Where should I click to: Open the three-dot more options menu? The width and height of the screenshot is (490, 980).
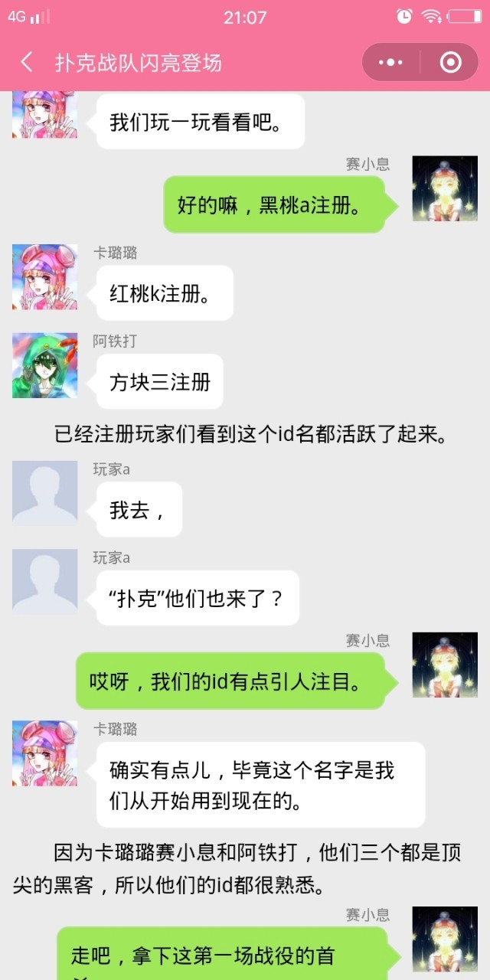click(390, 62)
